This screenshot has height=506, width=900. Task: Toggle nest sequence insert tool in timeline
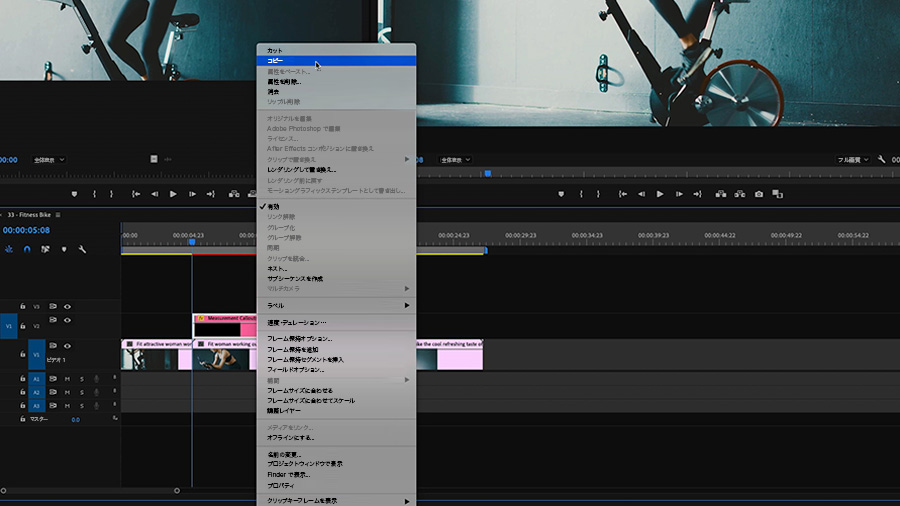(x=9, y=250)
